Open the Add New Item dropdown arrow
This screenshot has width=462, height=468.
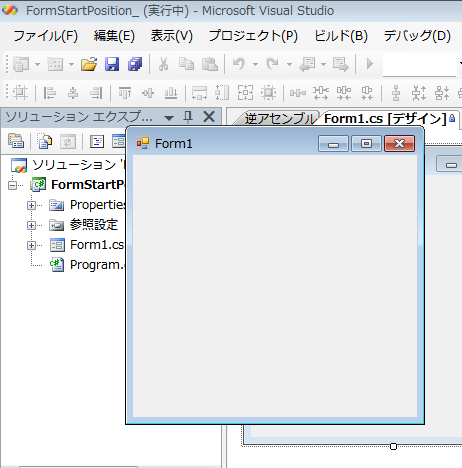pos(71,64)
